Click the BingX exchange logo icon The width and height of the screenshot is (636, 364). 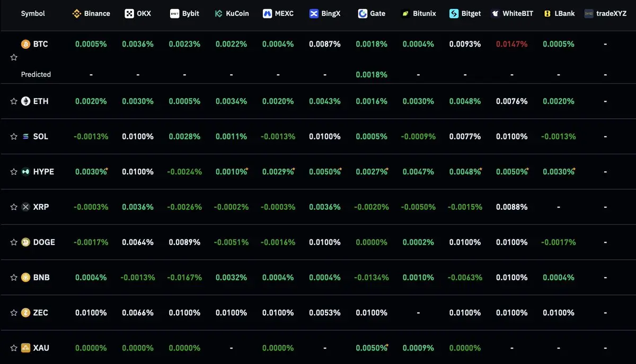(314, 13)
